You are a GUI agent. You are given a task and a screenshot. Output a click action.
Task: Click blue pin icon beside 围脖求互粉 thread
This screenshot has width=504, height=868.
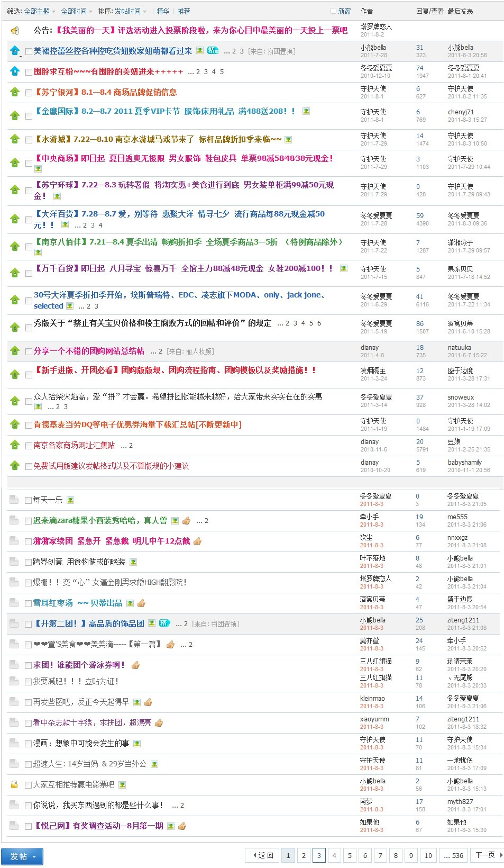click(15, 71)
